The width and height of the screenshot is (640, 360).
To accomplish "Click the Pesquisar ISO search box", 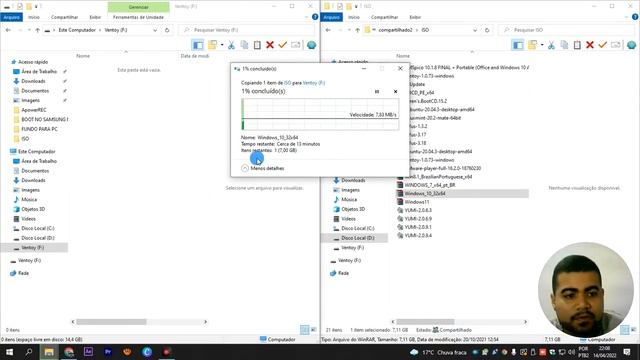I will 567,30.
